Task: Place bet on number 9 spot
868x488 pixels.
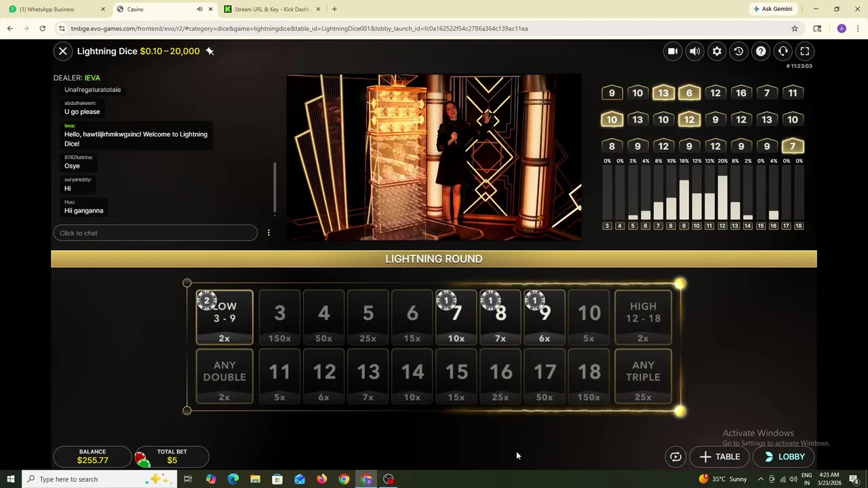Action: tap(545, 317)
